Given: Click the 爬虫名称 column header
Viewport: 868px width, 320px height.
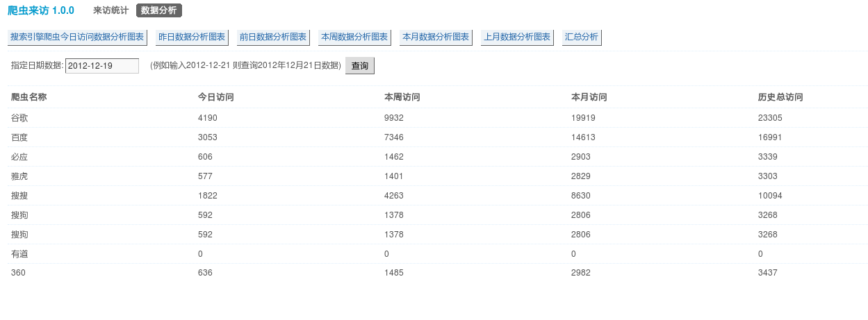Looking at the screenshot, I should (x=29, y=97).
